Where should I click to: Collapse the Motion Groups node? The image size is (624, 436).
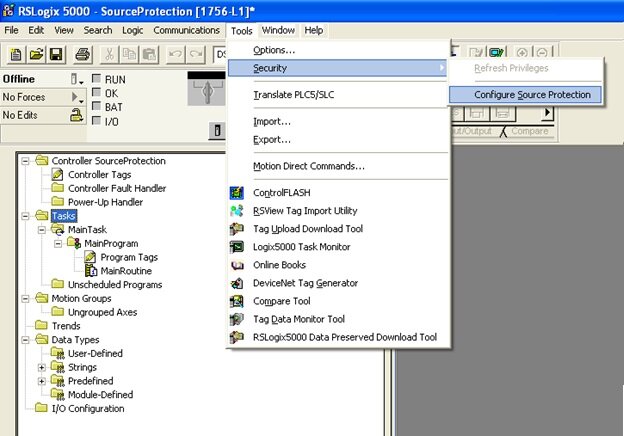pos(25,298)
